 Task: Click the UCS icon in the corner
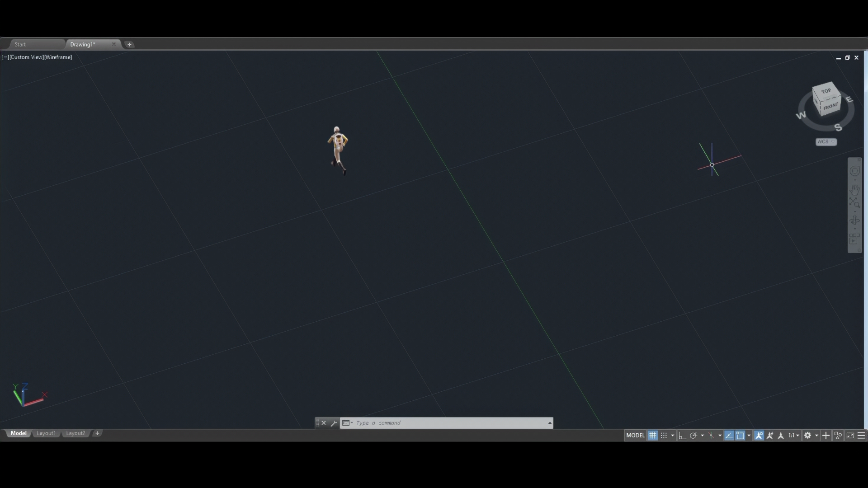pyautogui.click(x=29, y=395)
